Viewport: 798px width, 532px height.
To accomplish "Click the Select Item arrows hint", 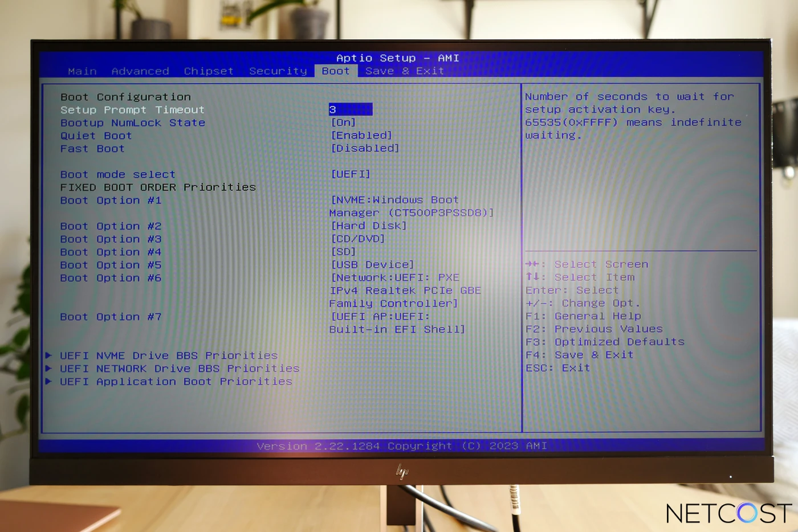I will pyautogui.click(x=580, y=277).
